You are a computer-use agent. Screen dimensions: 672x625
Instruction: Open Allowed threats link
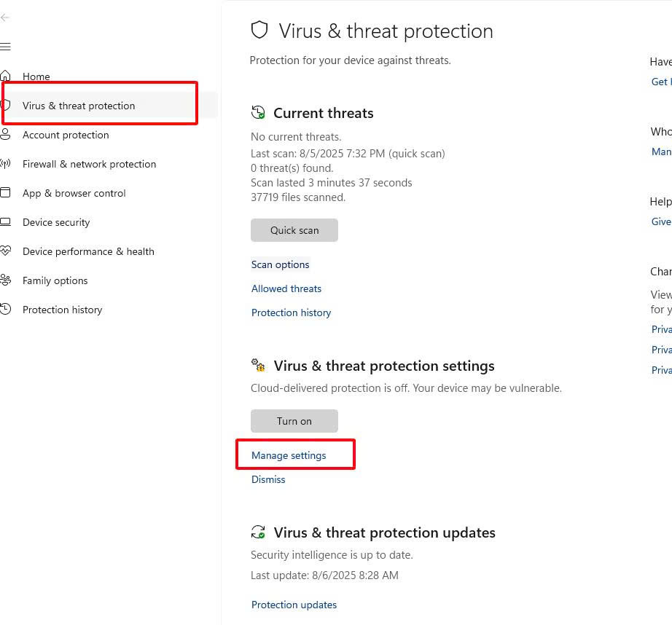[286, 288]
